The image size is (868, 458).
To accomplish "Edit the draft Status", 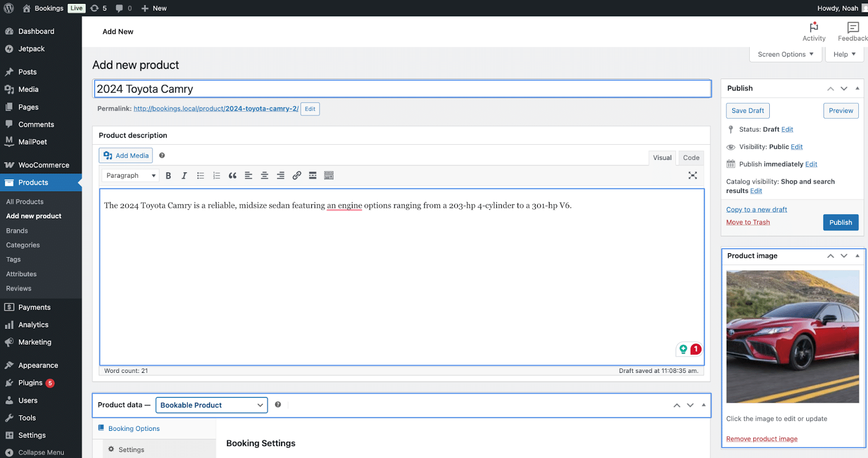I will pos(787,130).
